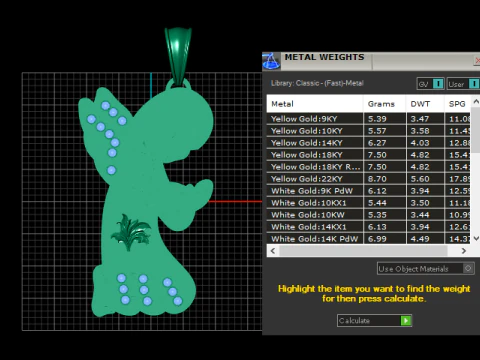Click the Metal Weights flask icon
The width and height of the screenshot is (480, 360).
271,61
